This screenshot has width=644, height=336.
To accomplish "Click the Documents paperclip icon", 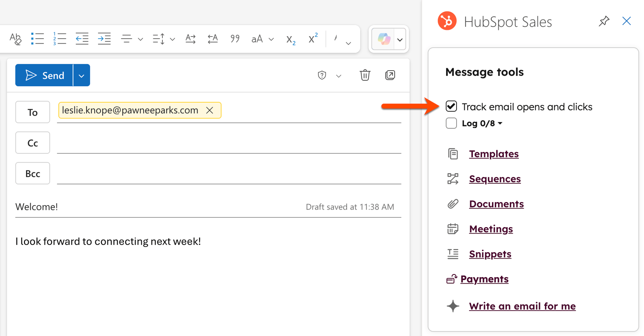I will pyautogui.click(x=453, y=203).
